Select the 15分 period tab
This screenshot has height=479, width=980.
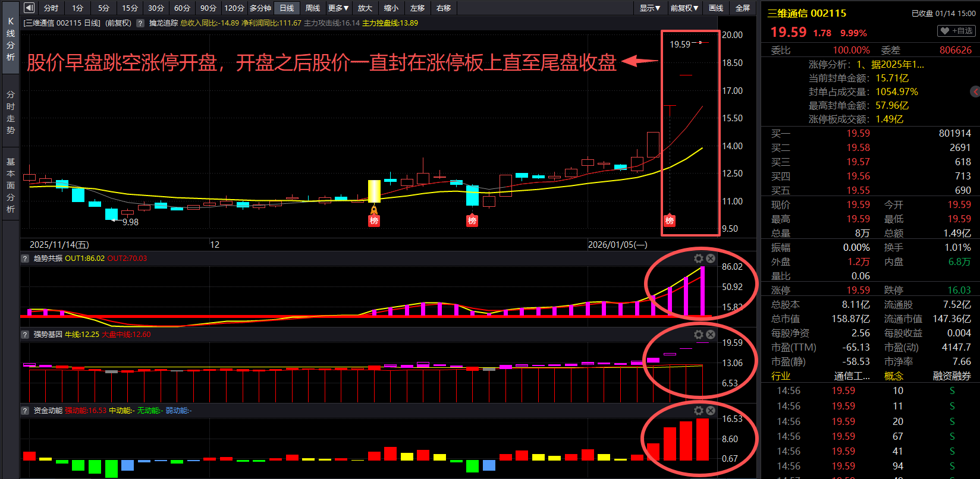(130, 8)
